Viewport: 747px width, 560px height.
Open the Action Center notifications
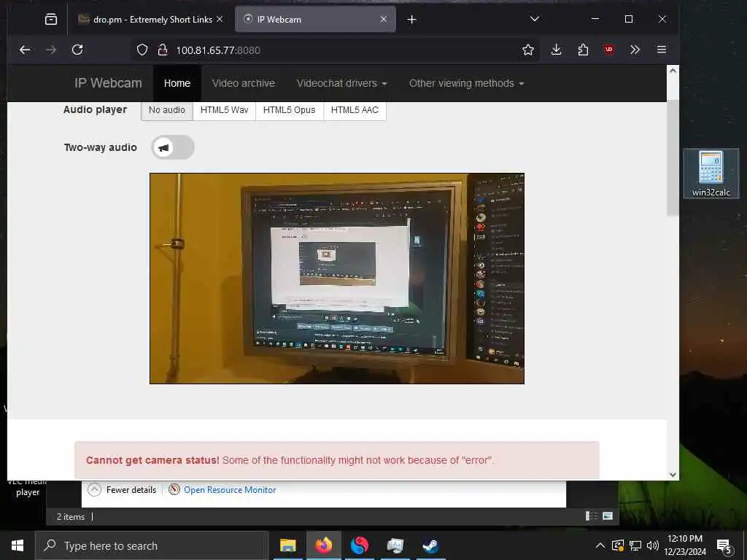tap(724, 546)
